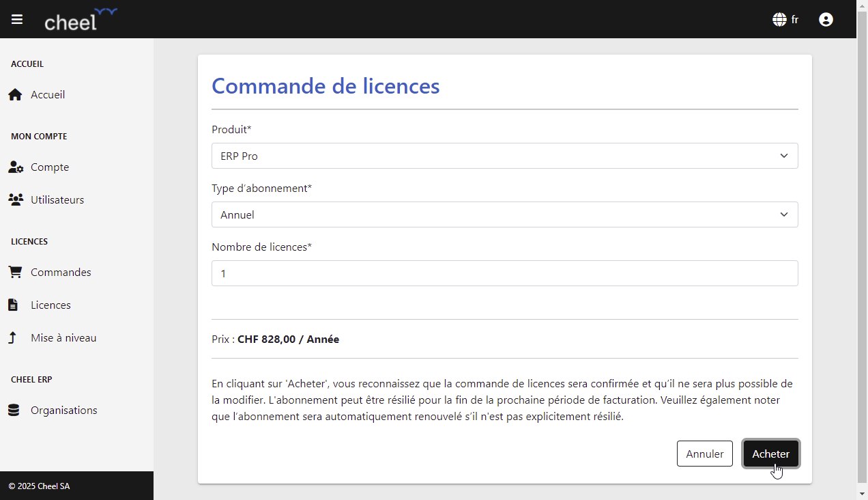Viewport: 868px width, 500px height.
Task: Click the purchase disclaimer paragraph
Action: click(502, 400)
